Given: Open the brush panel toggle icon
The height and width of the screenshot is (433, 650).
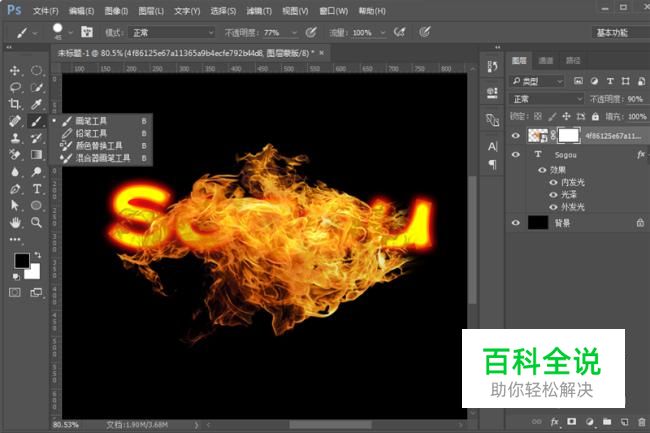Looking at the screenshot, I should pyautogui.click(x=86, y=32).
